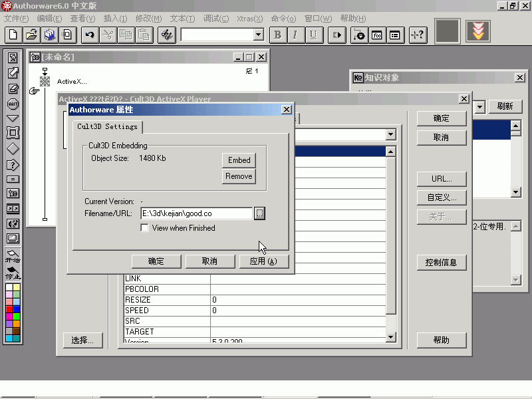This screenshot has width=532, height=399.
Task: Open the Xtras(X) menu
Action: (x=250, y=19)
